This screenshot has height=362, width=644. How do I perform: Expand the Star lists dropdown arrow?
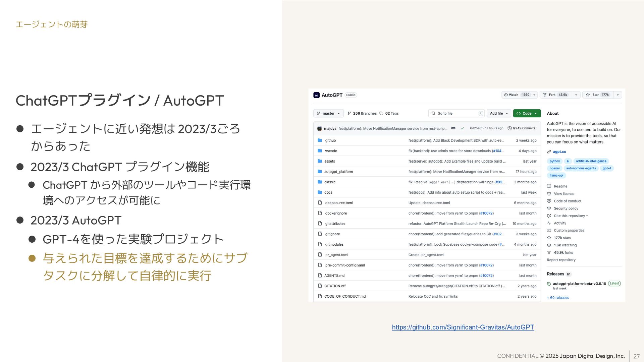click(618, 95)
